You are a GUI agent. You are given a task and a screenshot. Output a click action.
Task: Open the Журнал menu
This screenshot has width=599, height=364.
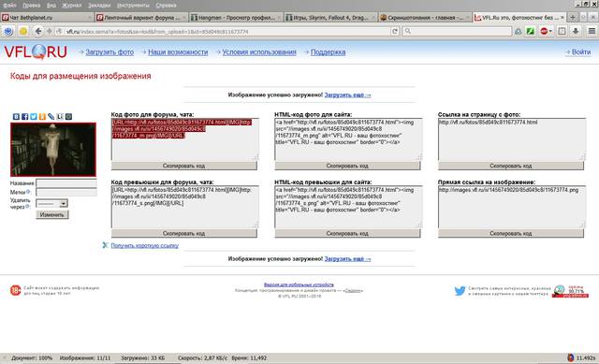[x=71, y=5]
